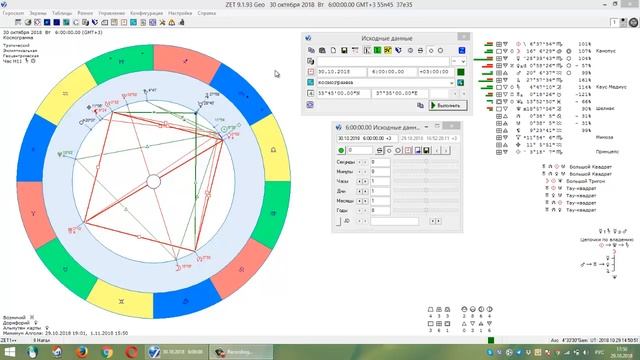Click the calendar icon beside date 30.10.2018
Image resolution: width=640 pixels, height=360 pixels.
(311, 72)
